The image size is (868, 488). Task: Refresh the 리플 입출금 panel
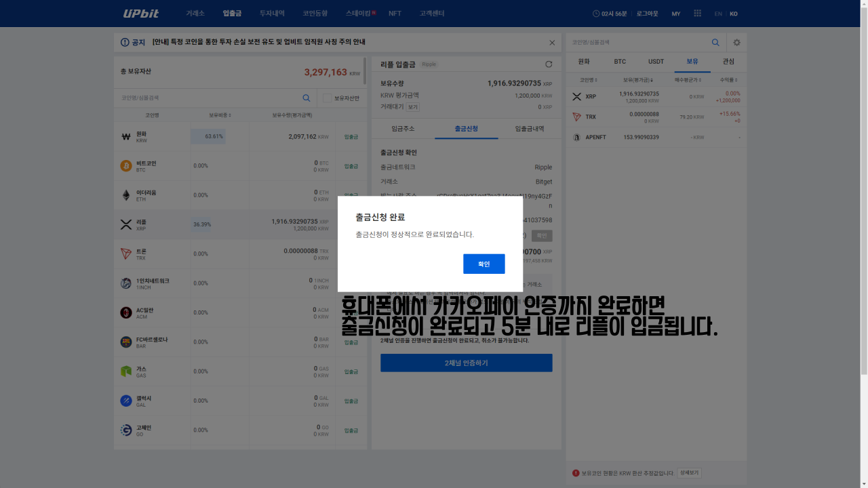(x=549, y=64)
